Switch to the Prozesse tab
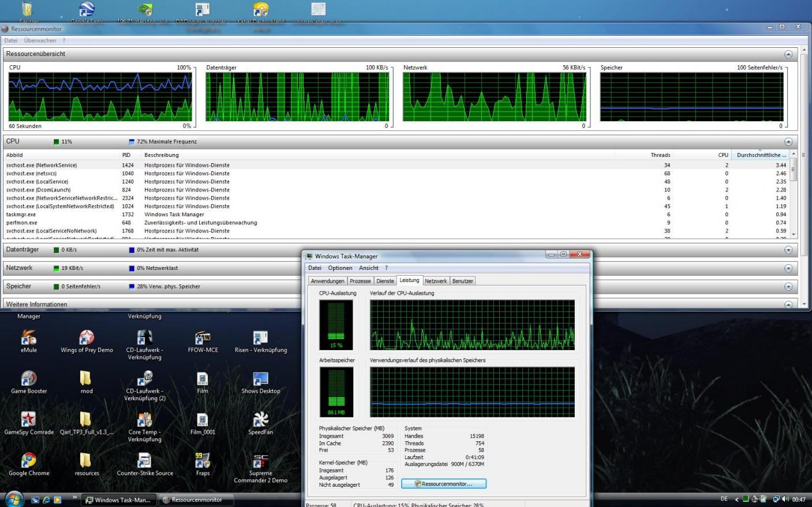Screen dimensions: 812x507 (360, 281)
